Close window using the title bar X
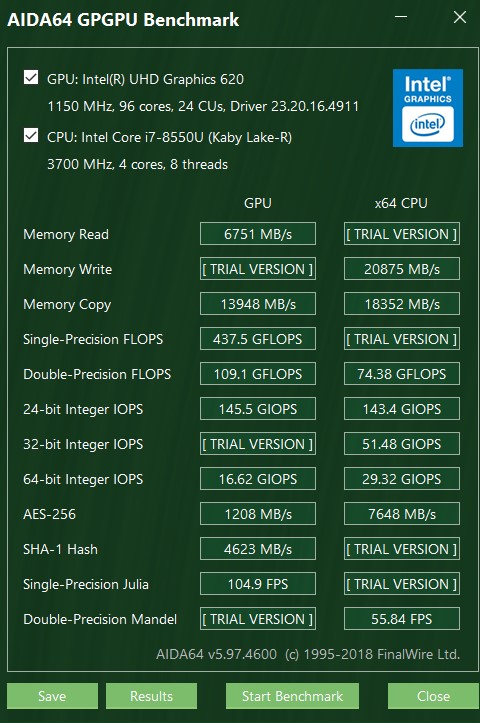The height and width of the screenshot is (723, 480). point(460,17)
